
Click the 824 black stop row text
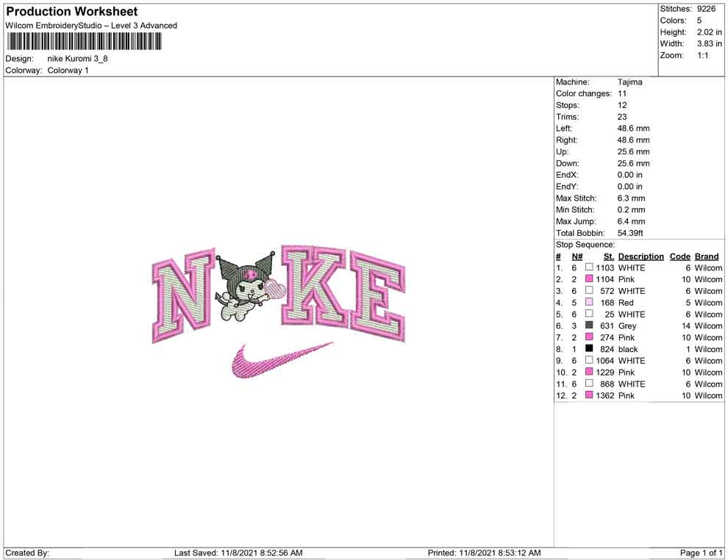click(x=619, y=349)
